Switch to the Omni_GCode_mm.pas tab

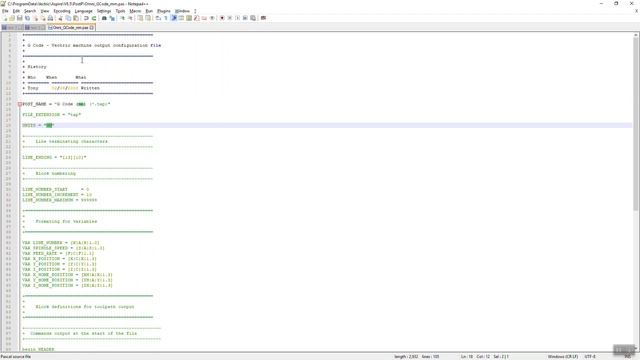pos(71,27)
